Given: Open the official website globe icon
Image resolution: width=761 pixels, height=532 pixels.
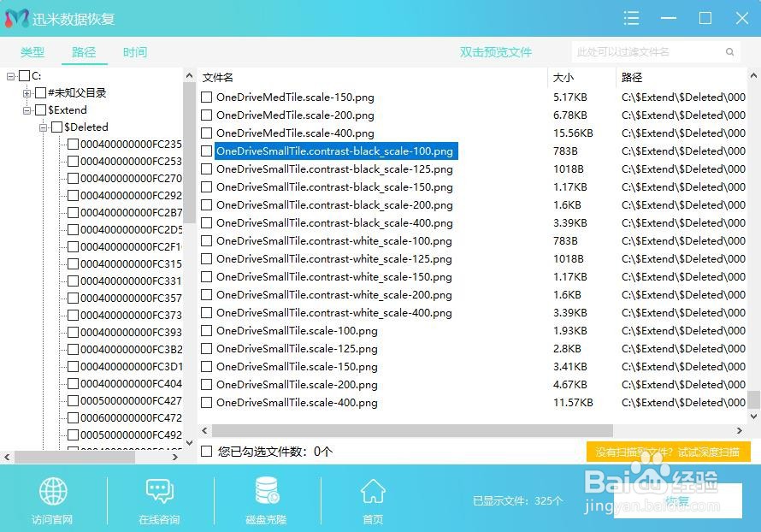Looking at the screenshot, I should tap(53, 491).
